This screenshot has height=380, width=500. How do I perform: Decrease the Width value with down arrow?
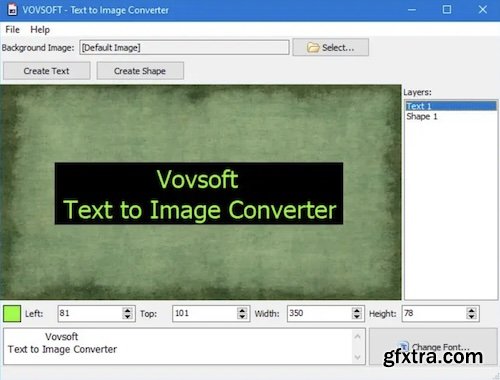[357, 317]
